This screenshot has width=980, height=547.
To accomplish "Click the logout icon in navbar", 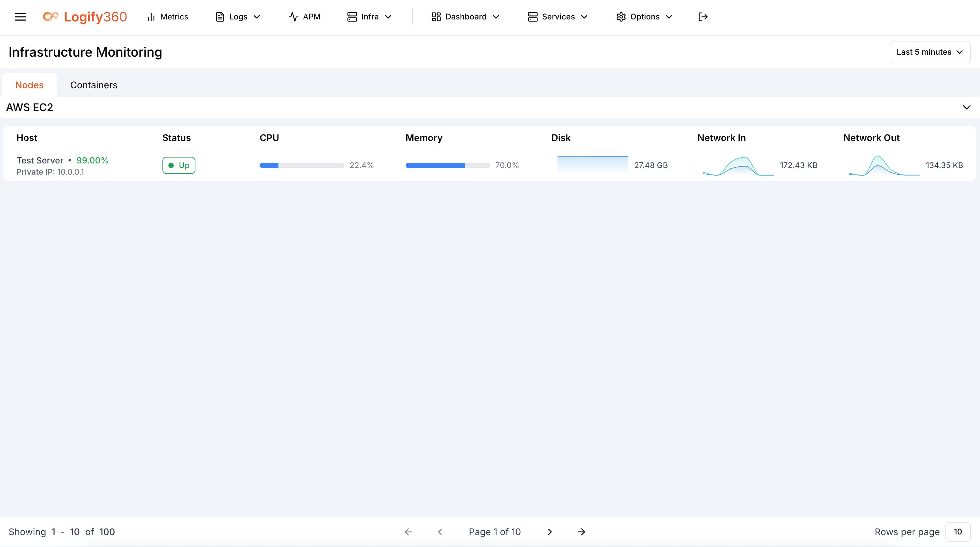I will pyautogui.click(x=703, y=17).
